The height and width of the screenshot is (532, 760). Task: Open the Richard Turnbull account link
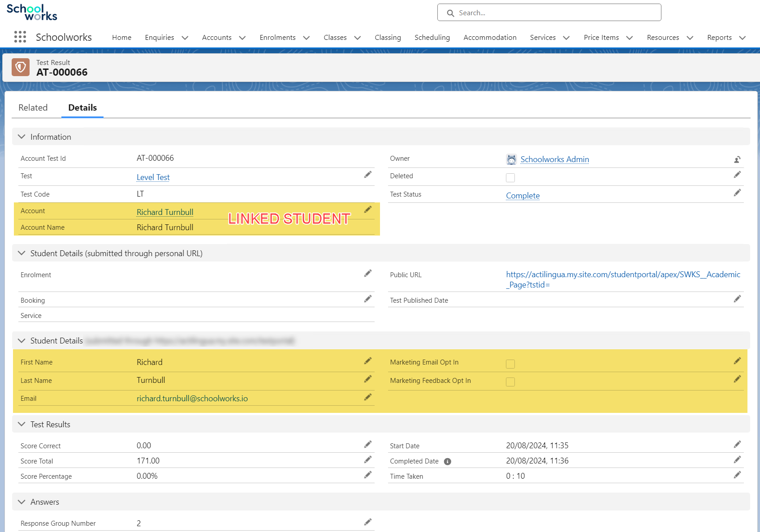[165, 212]
